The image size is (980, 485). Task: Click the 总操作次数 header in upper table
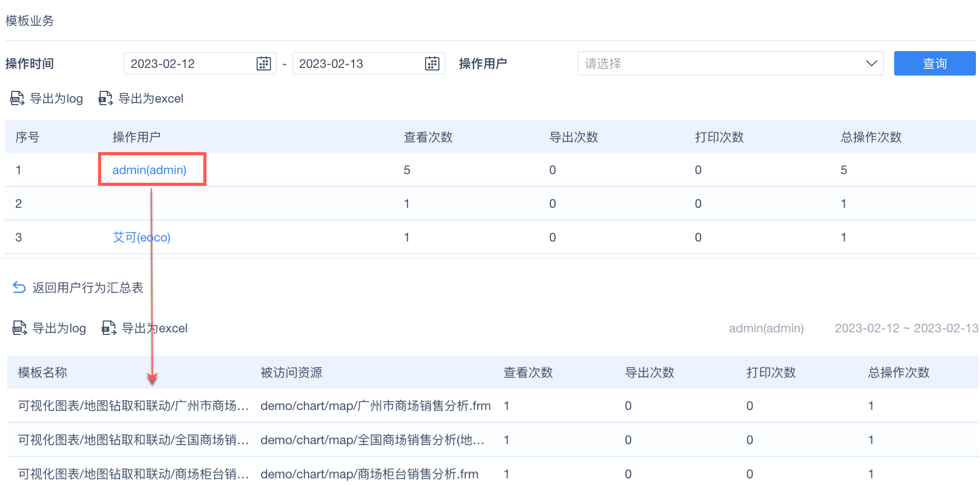point(871,137)
